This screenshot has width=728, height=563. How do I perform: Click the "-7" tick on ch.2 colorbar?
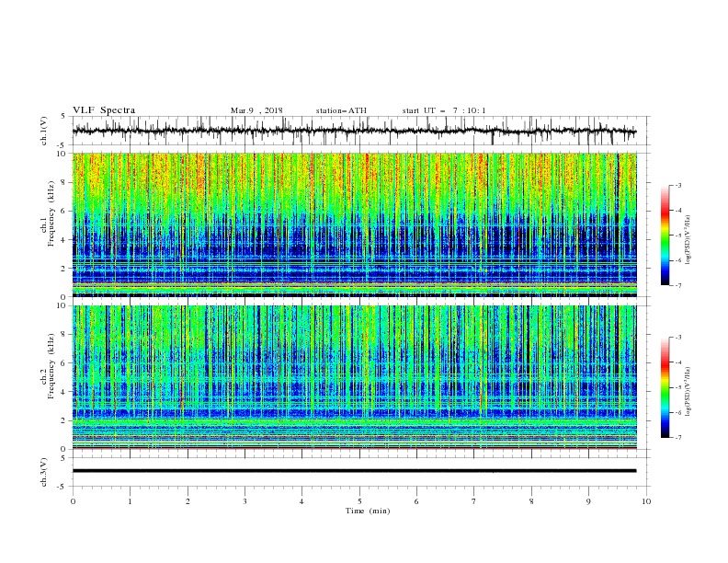click(677, 438)
